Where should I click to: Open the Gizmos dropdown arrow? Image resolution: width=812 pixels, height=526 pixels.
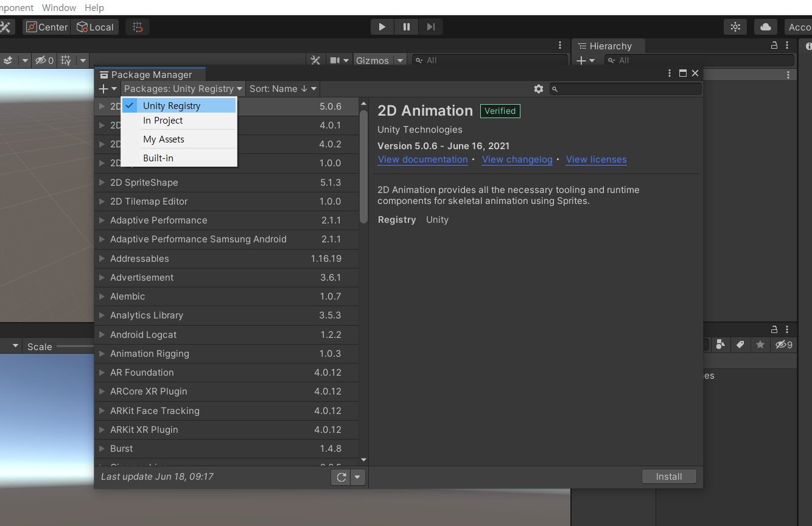[400, 60]
